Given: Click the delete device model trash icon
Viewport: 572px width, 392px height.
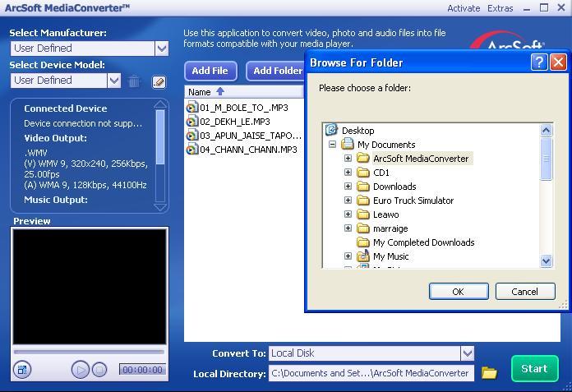Looking at the screenshot, I should (x=134, y=81).
